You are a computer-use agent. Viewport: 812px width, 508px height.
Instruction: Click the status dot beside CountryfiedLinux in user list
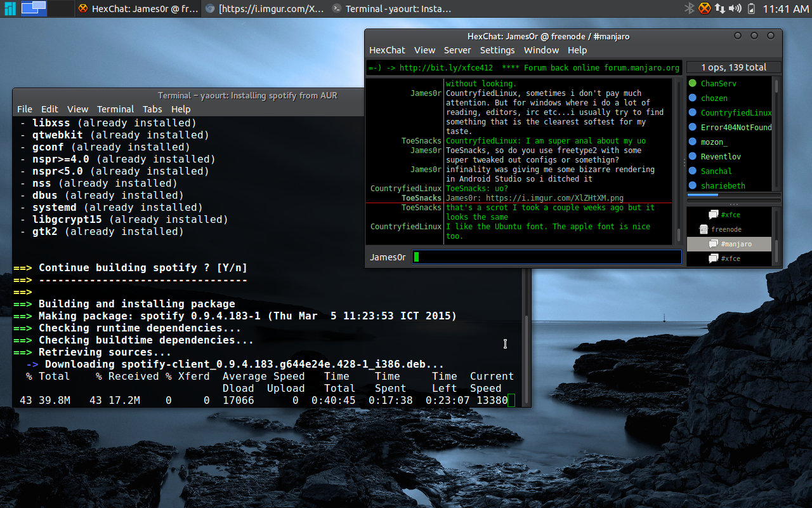pos(693,112)
